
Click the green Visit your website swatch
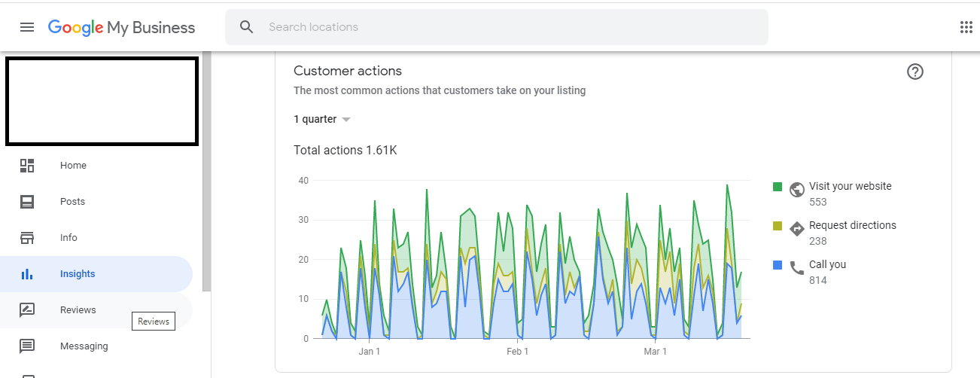tap(778, 187)
